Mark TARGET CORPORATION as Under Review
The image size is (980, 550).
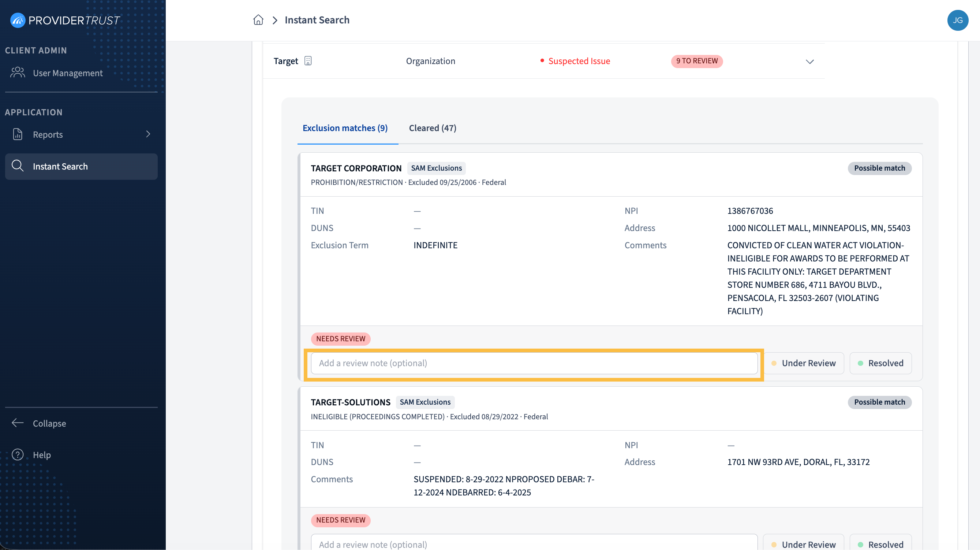804,363
